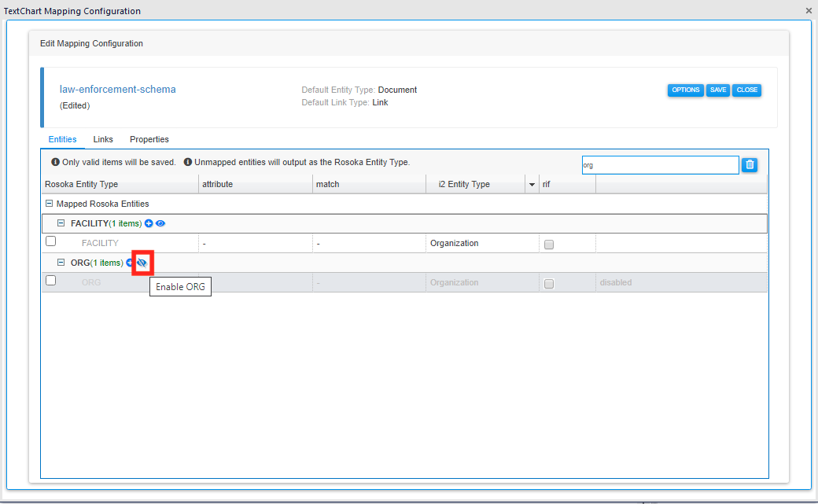Toggle the rif checkbox in FACILITY row
Screen dimensions: 818x504
[547, 244]
